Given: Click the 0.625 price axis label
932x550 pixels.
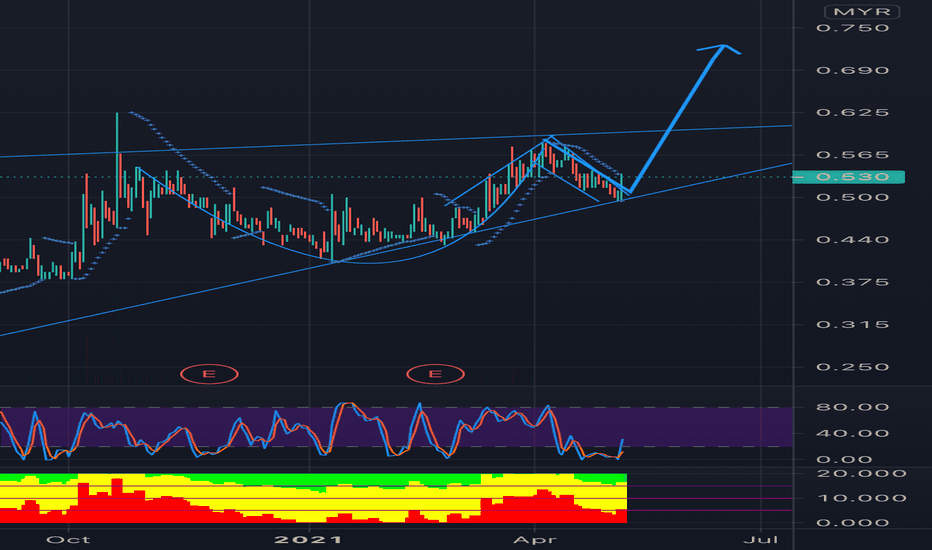Looking at the screenshot, I should 852,112.
